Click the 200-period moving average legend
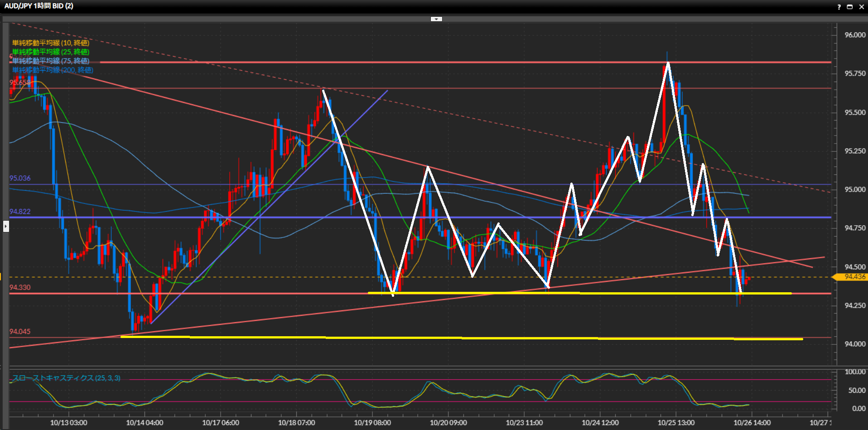This screenshot has width=868, height=430. pyautogui.click(x=53, y=70)
